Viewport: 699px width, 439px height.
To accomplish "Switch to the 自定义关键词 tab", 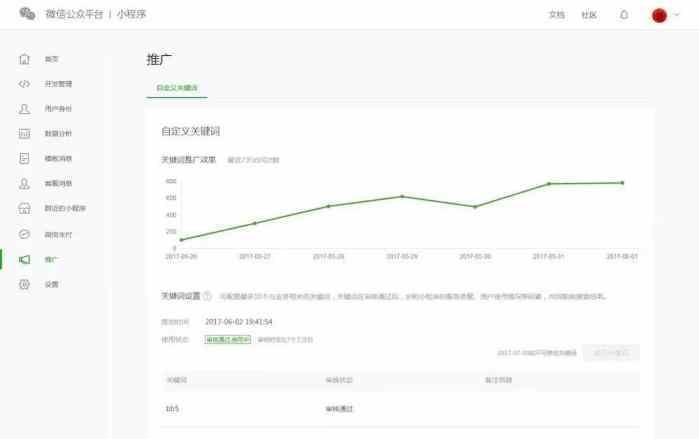I will tap(177, 88).
